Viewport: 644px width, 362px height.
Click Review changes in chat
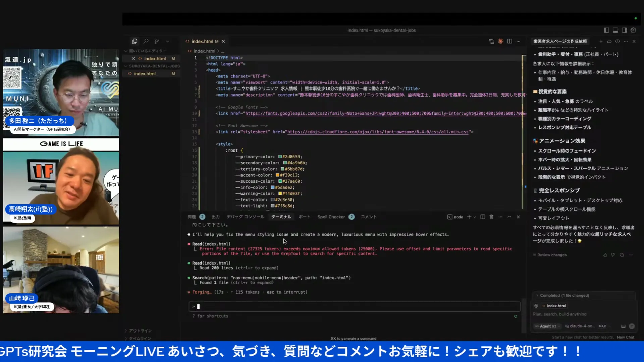tap(552, 255)
